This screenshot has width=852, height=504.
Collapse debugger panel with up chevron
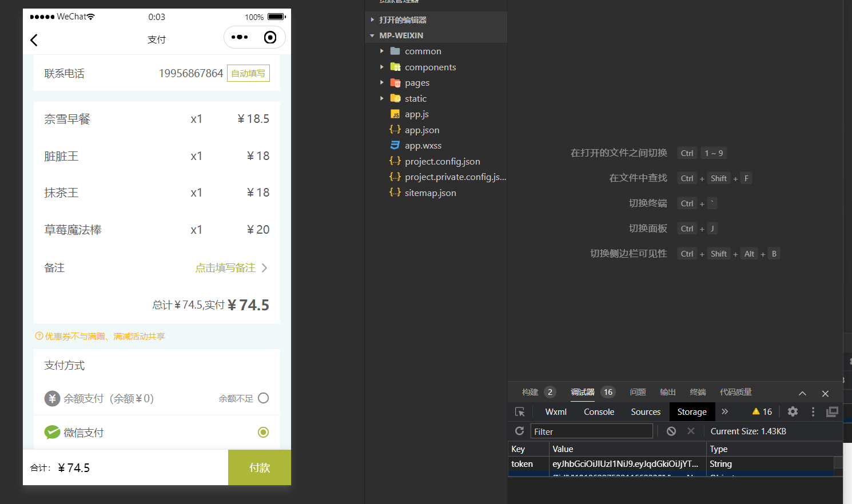coord(802,393)
